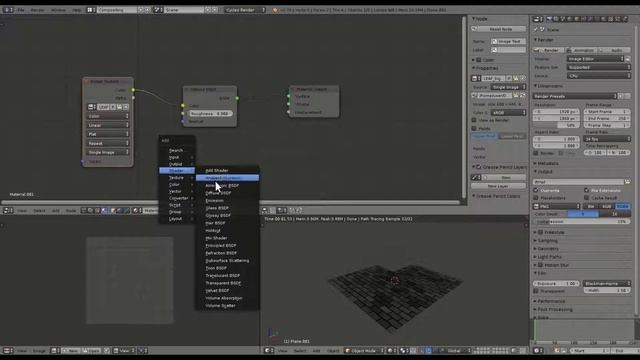
Task: Click the screen layout browse icon beside Compositing
Action: pos(91,10)
